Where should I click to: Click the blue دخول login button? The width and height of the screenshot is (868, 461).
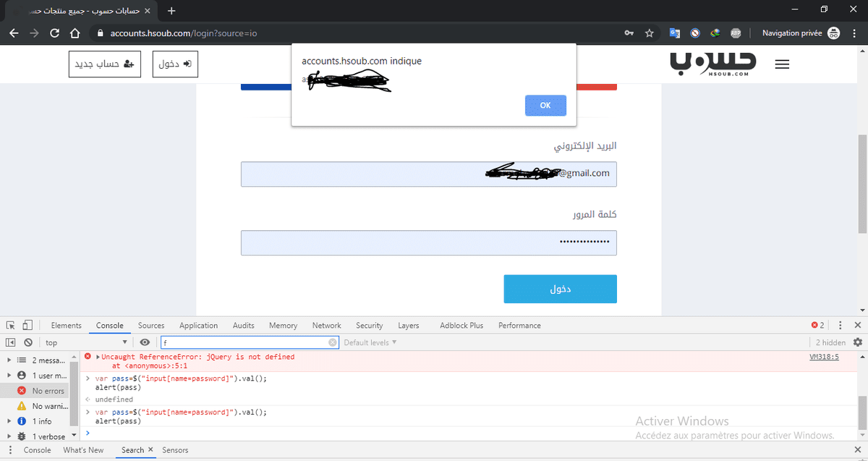click(560, 289)
